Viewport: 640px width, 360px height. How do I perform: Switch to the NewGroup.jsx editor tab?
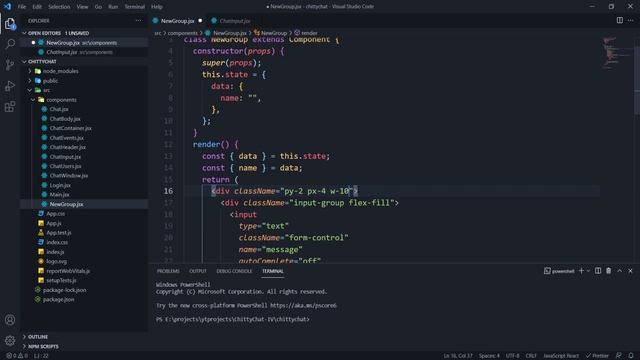(x=178, y=21)
